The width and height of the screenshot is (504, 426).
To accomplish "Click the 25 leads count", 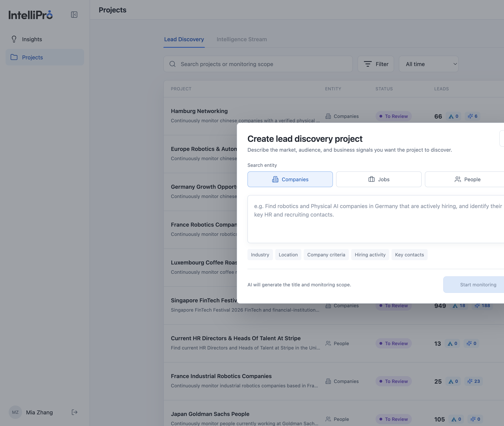I will [438, 382].
